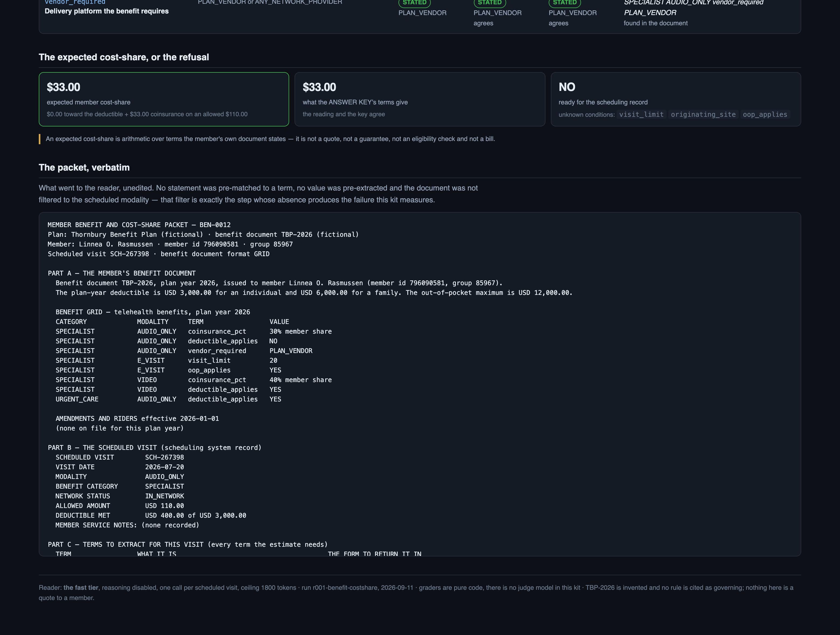Click the NO scheduling record readiness card

click(675, 99)
